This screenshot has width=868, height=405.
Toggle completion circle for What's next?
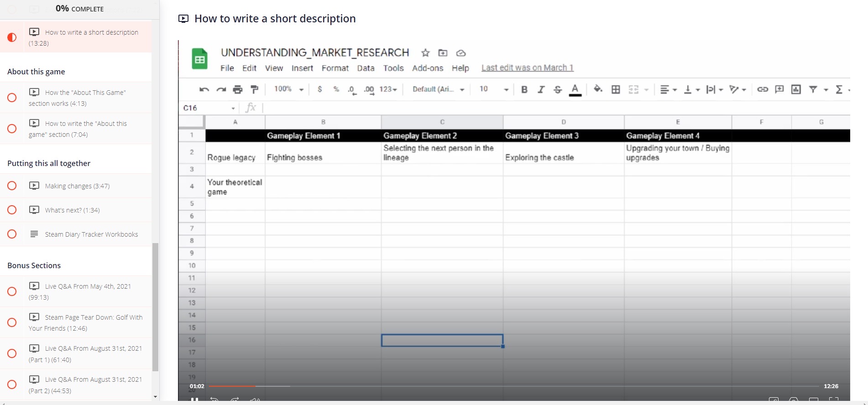point(12,210)
